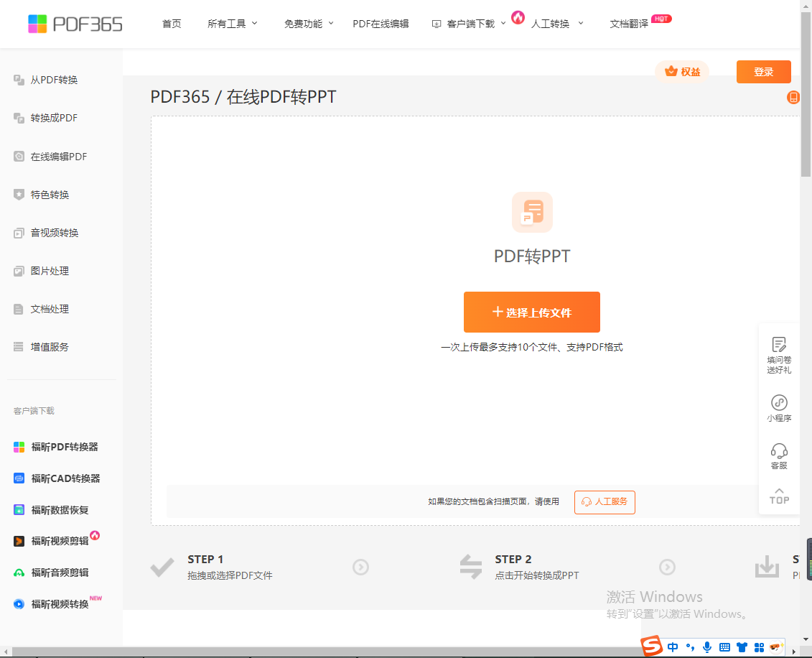Toggle Sogou punctuation mode icon
Viewport: 812px width, 658px height.
(x=690, y=647)
